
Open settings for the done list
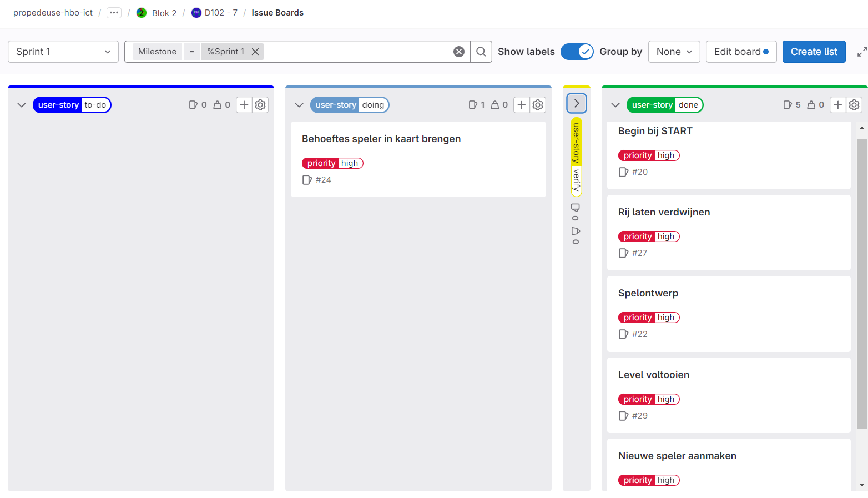tap(854, 105)
